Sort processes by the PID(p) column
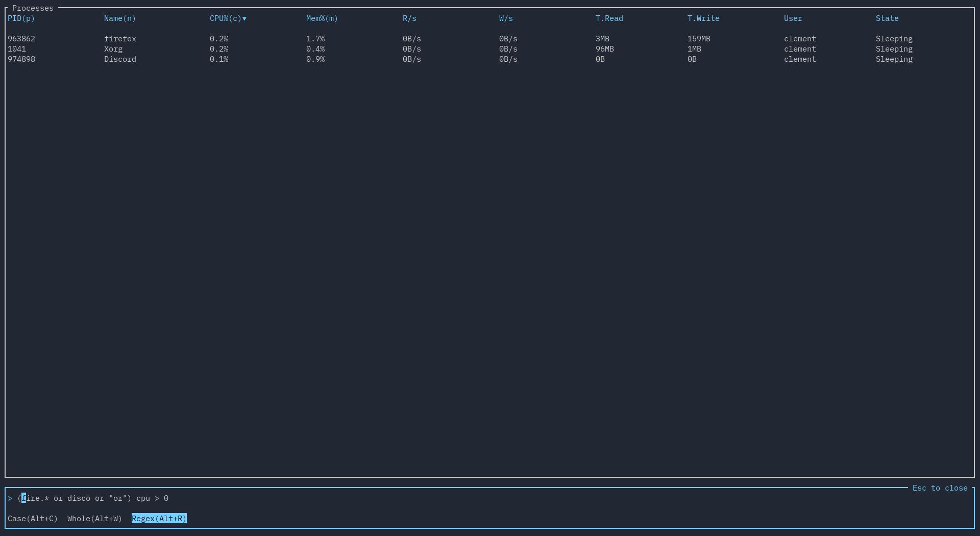The image size is (980, 536). coord(21,18)
